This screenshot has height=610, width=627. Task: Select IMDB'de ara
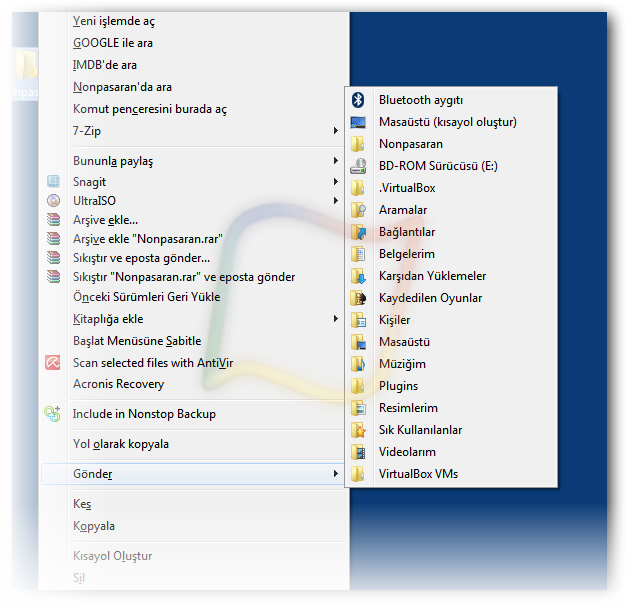click(105, 65)
